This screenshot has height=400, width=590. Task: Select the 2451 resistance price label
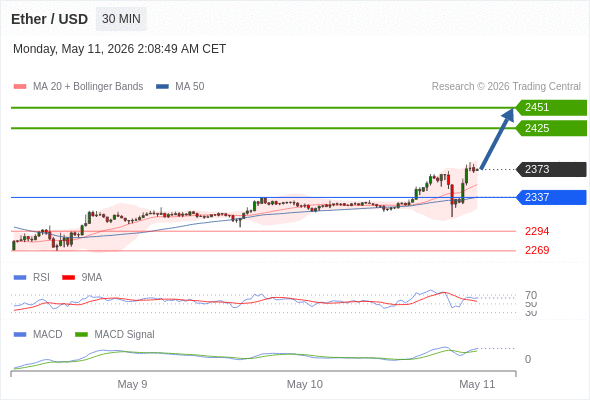coord(551,108)
